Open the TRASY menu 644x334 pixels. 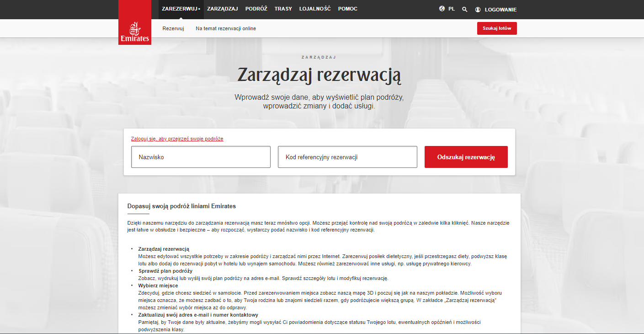283,9
